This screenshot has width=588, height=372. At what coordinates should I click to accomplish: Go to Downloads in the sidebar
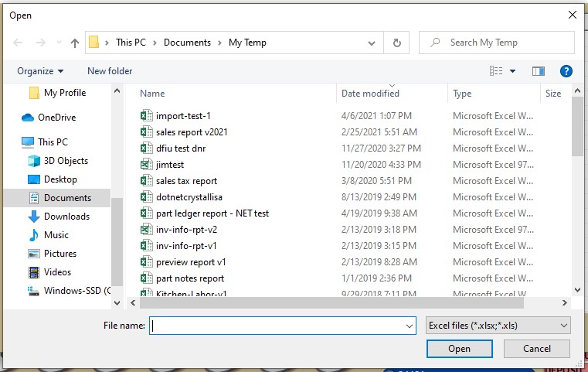pyautogui.click(x=66, y=217)
